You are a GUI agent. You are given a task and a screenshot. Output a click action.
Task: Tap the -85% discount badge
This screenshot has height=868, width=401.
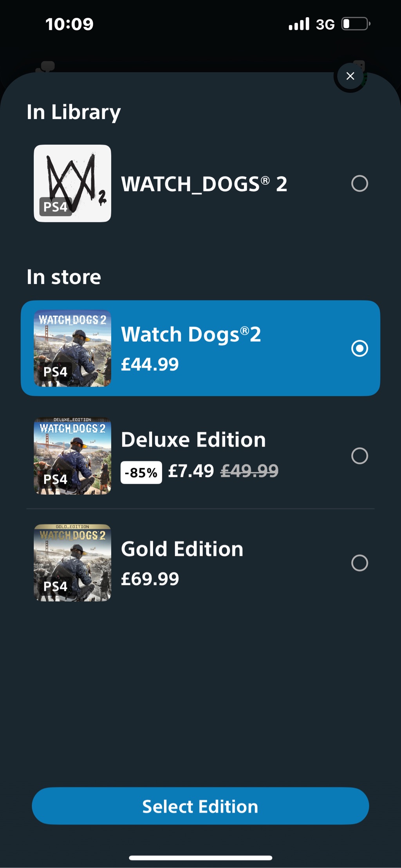[141, 472]
